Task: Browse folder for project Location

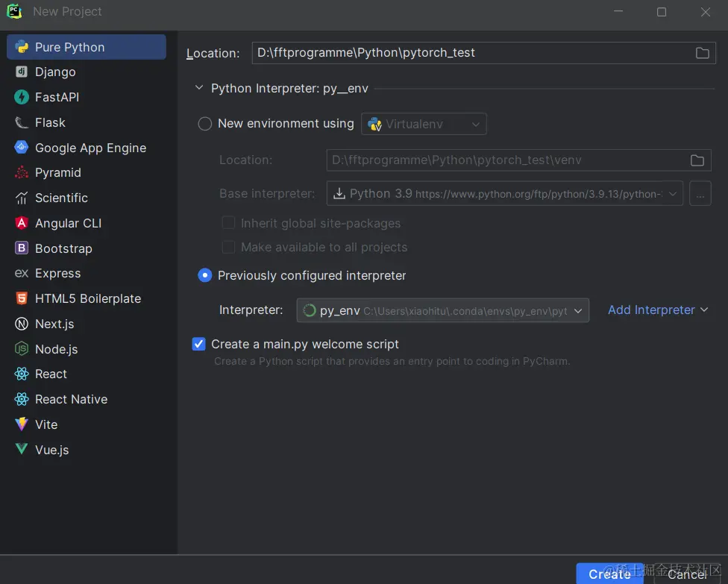Action: tap(702, 53)
